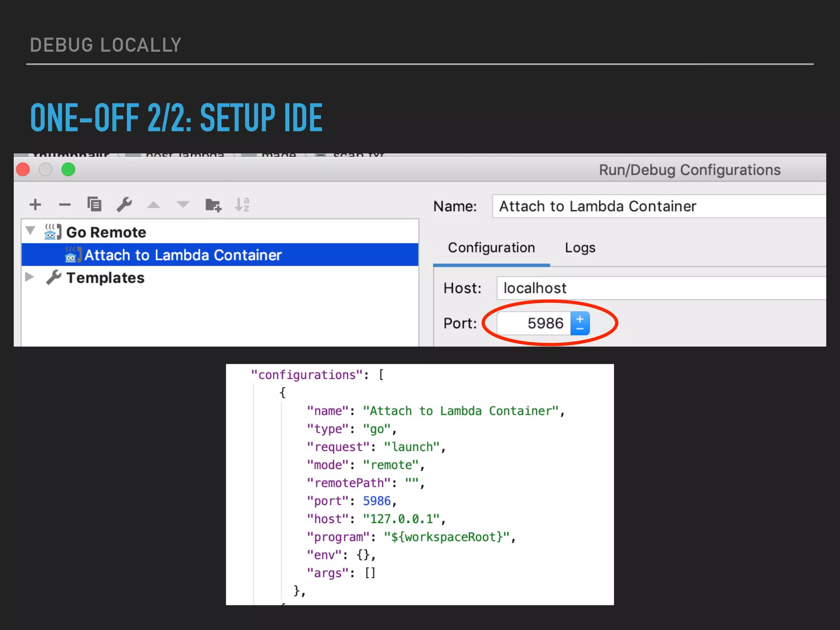Move configuration up with the up arrow
The height and width of the screenshot is (630, 840).
pos(153,204)
